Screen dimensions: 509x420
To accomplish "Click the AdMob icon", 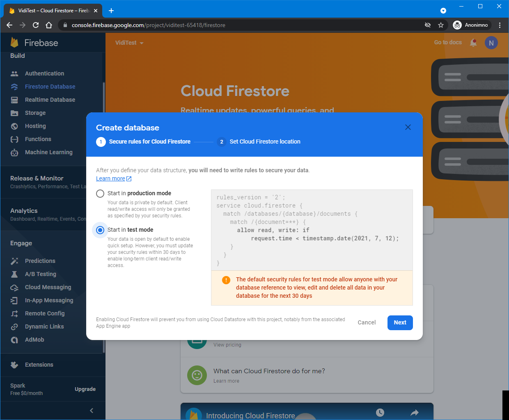I will (14, 340).
